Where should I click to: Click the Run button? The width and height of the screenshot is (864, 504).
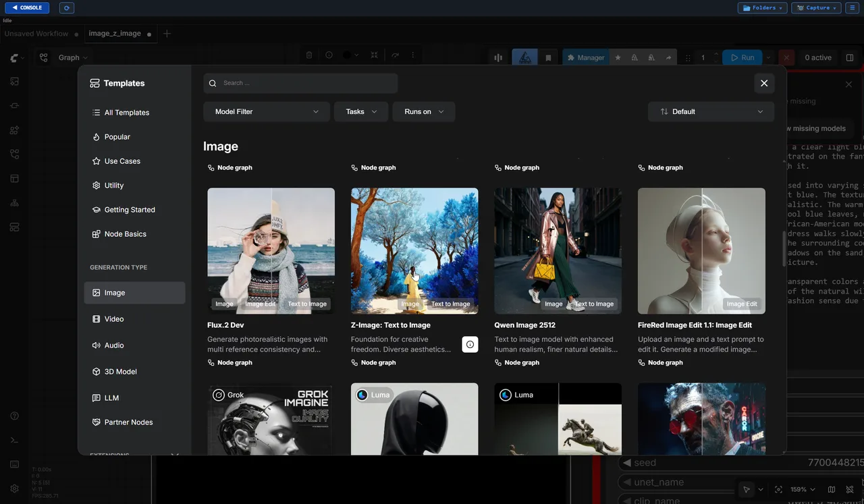[742, 58]
